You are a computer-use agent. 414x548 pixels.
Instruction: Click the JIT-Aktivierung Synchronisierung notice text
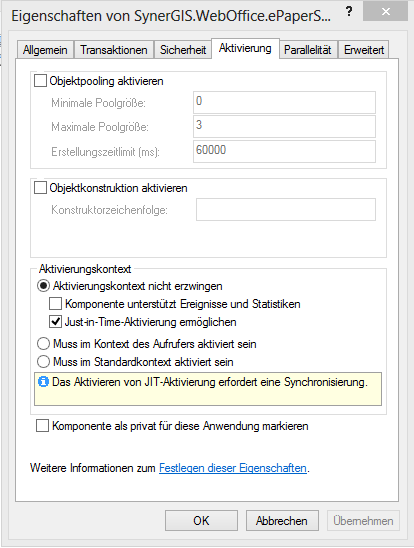pyautogui.click(x=210, y=382)
